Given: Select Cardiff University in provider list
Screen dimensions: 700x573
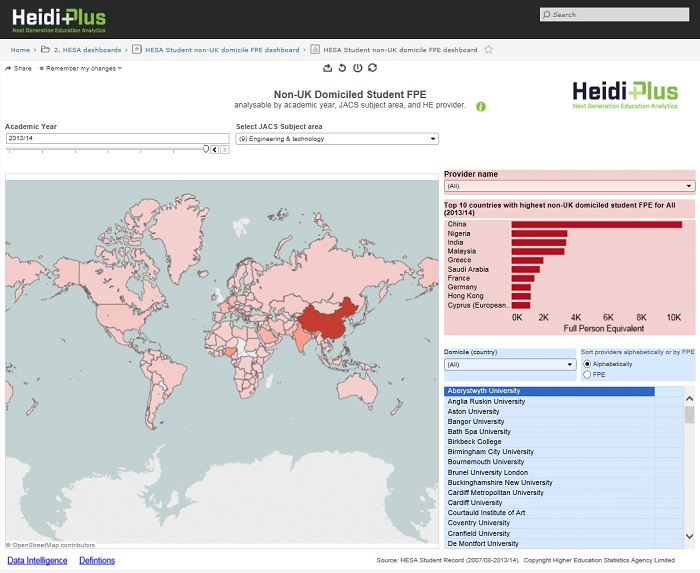Looking at the screenshot, I should 564,502.
